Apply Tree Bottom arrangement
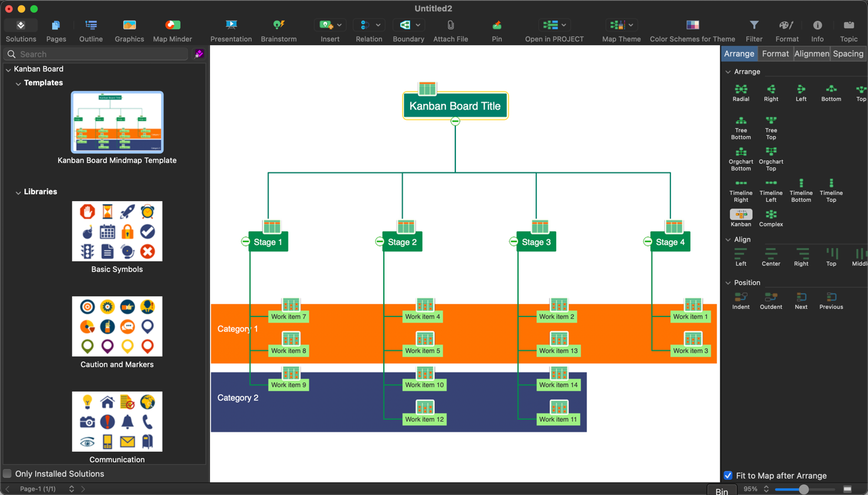This screenshot has height=495, width=868. (741, 128)
